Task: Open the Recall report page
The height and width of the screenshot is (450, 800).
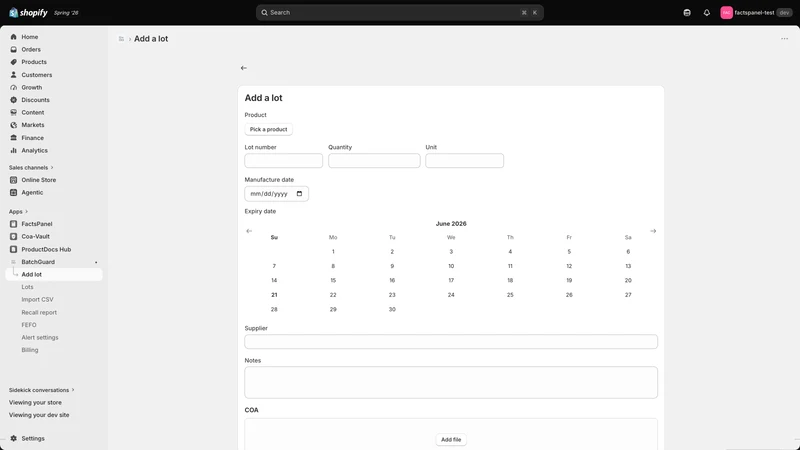Action: tap(39, 312)
